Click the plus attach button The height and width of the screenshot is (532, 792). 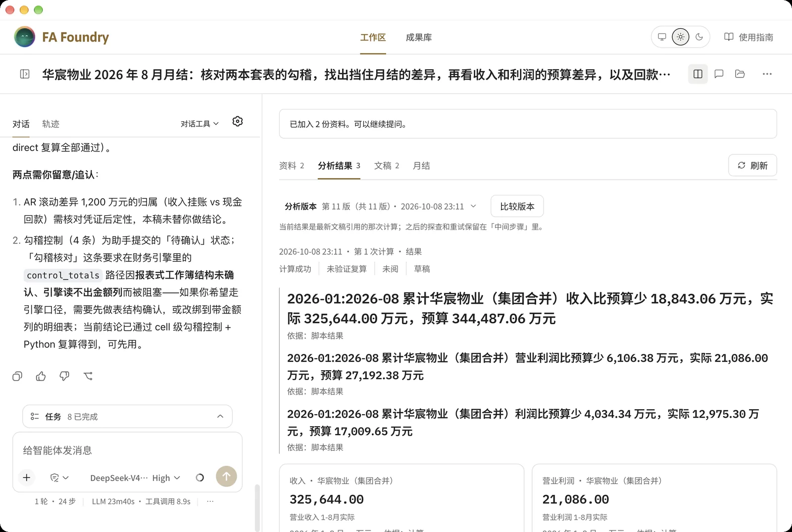point(27,478)
